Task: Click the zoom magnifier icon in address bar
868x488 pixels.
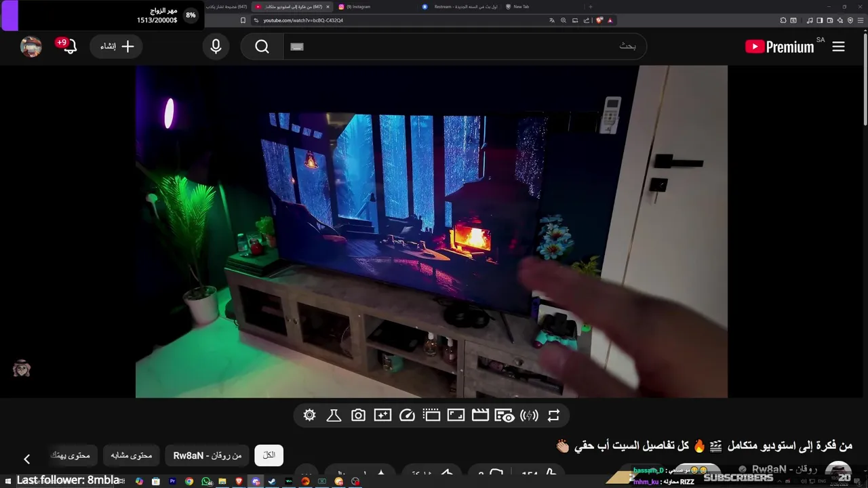Action: 564,20
